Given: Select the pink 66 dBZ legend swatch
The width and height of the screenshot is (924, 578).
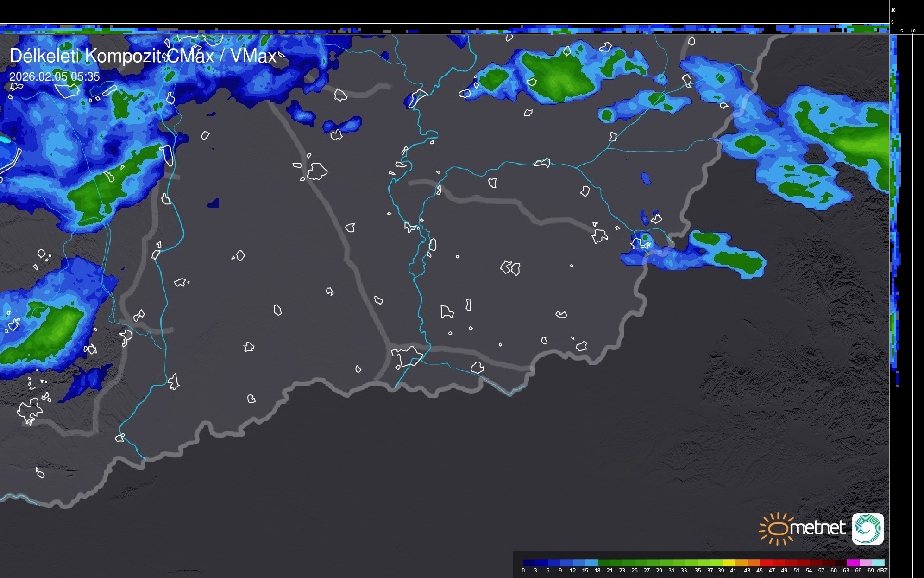Looking at the screenshot, I should pos(865,563).
